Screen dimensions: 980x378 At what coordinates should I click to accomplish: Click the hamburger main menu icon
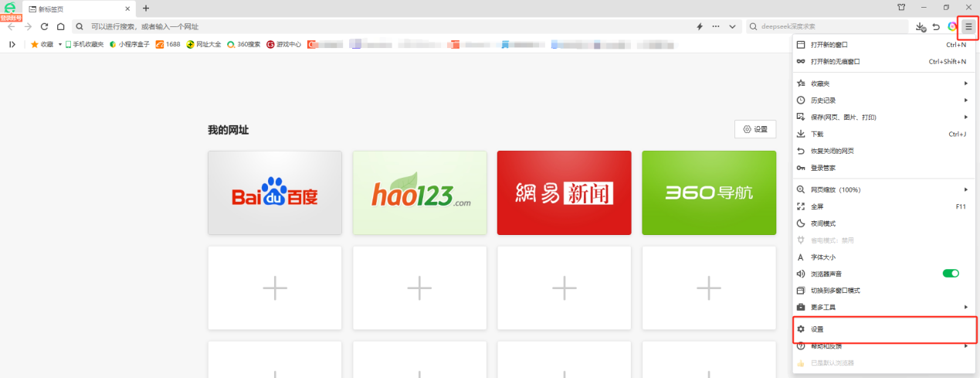[968, 26]
